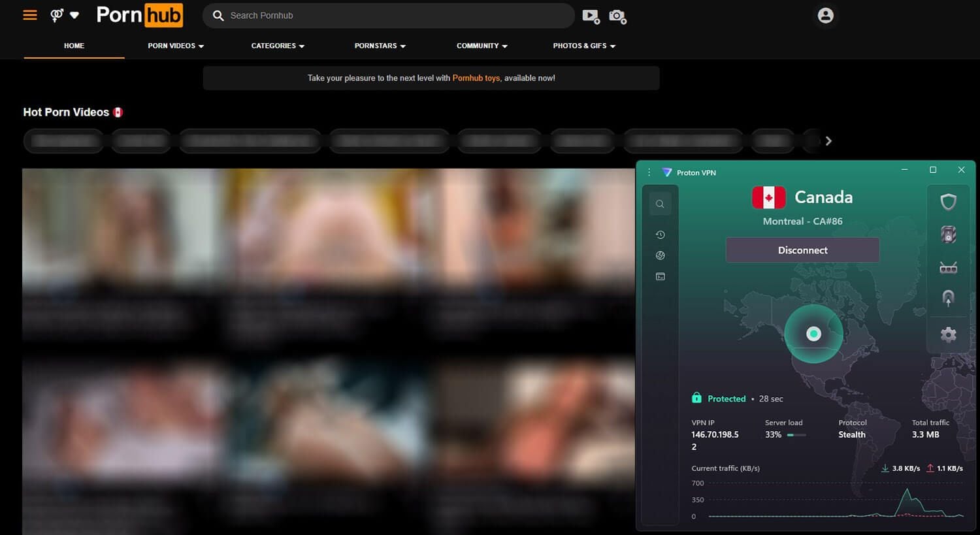The image size is (980, 535).
Task: Open the Countries globe icon in Proton VPN
Action: click(660, 255)
